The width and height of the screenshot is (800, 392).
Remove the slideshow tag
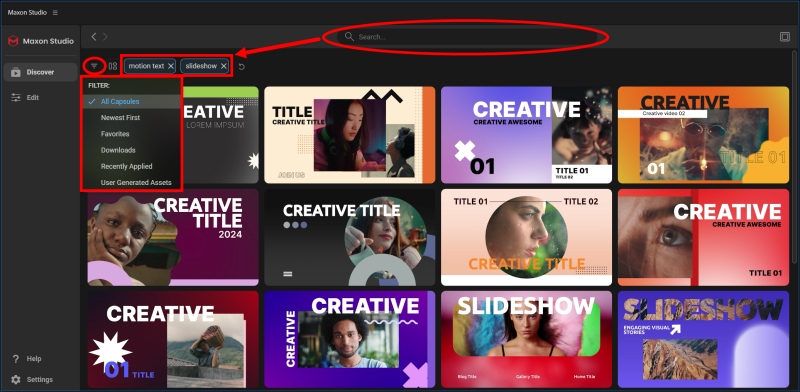pyautogui.click(x=223, y=66)
